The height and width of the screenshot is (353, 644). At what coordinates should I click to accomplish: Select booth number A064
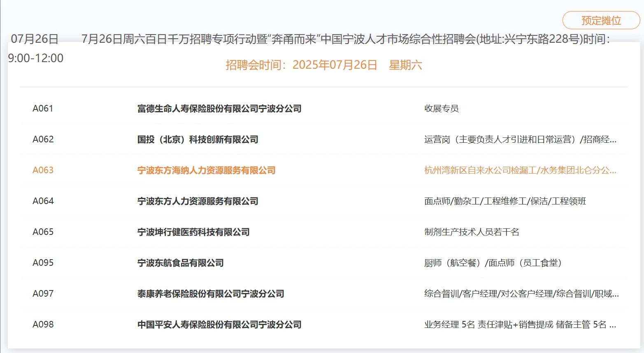tap(43, 201)
